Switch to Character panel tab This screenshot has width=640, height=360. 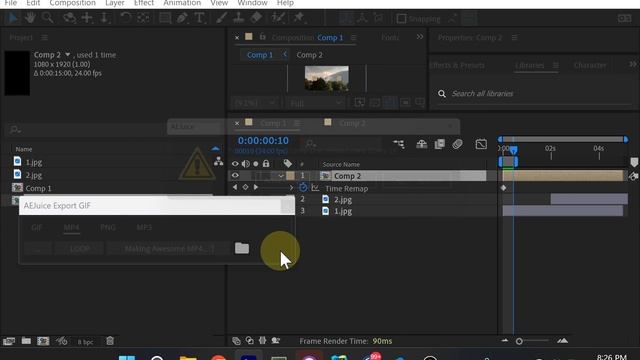(590, 65)
